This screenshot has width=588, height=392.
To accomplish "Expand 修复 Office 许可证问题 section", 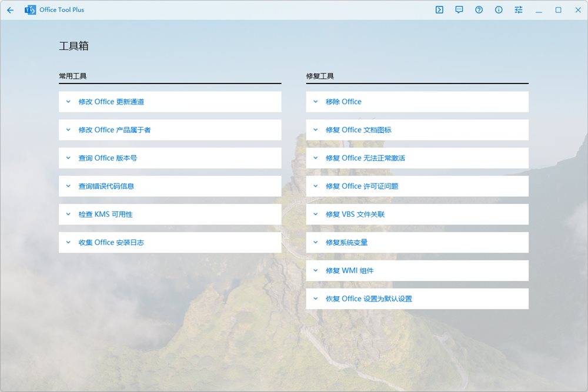I will tap(417, 186).
